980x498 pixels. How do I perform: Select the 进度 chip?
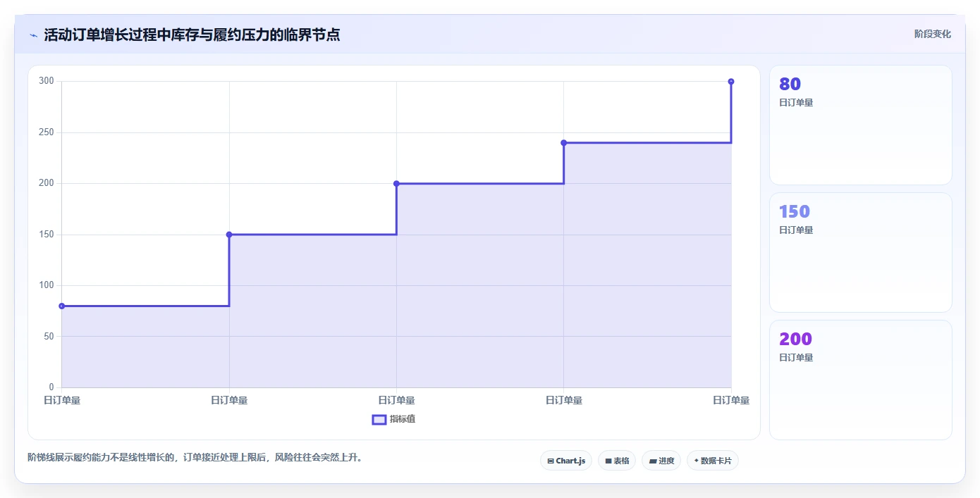661,461
